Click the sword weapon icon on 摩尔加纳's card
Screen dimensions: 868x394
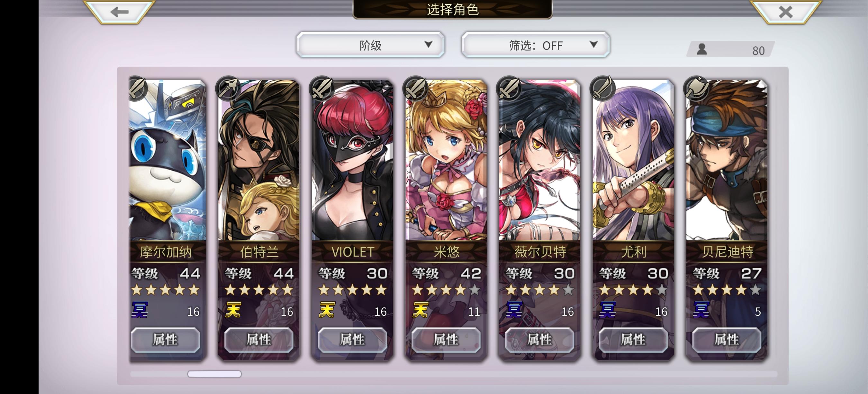click(136, 88)
